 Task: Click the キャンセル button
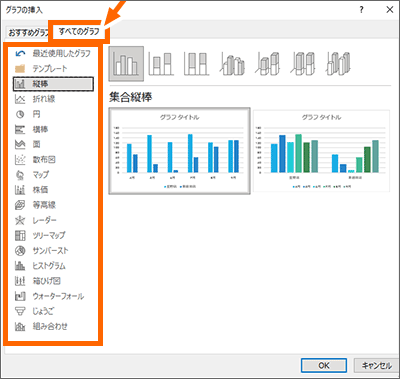pyautogui.click(x=376, y=365)
